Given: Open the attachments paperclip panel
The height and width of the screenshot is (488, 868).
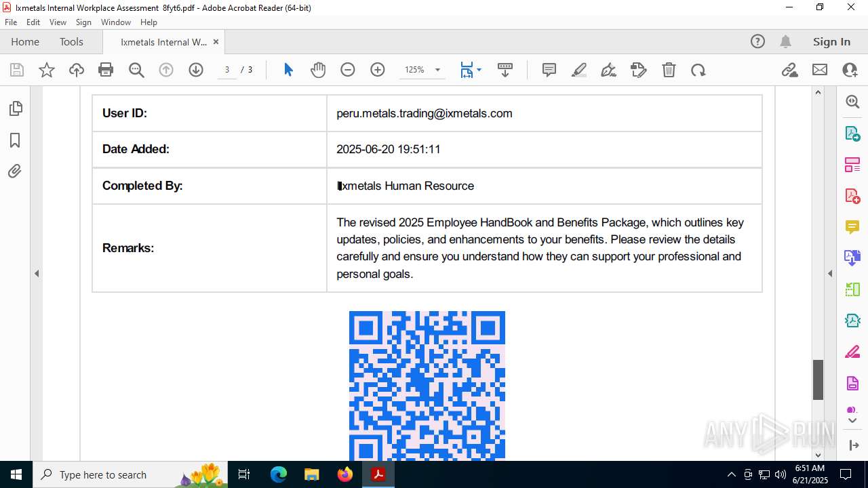Looking at the screenshot, I should (x=15, y=171).
